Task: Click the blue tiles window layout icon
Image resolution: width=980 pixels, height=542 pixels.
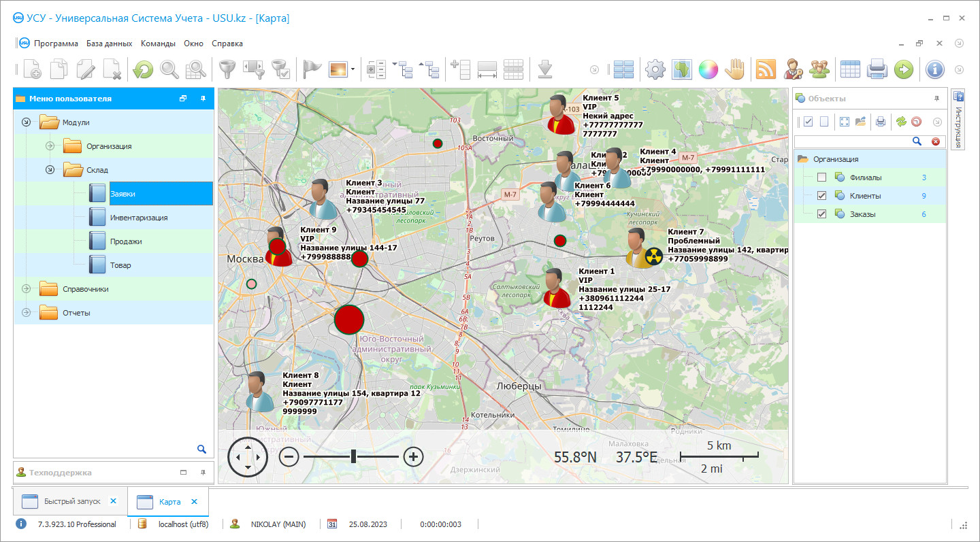Action: click(x=623, y=69)
